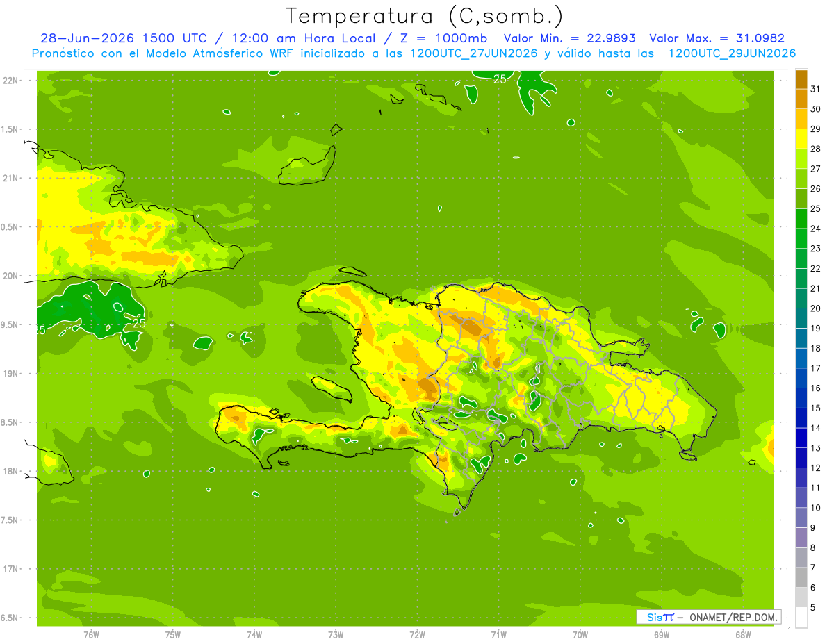Click the "73W" longitude label
This screenshot has width=834, height=644.
coord(336,635)
